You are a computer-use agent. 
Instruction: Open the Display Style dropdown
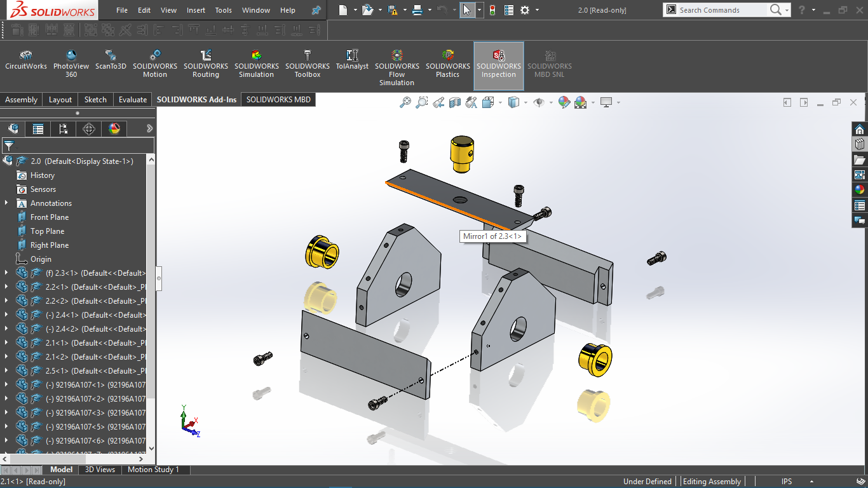click(x=526, y=102)
